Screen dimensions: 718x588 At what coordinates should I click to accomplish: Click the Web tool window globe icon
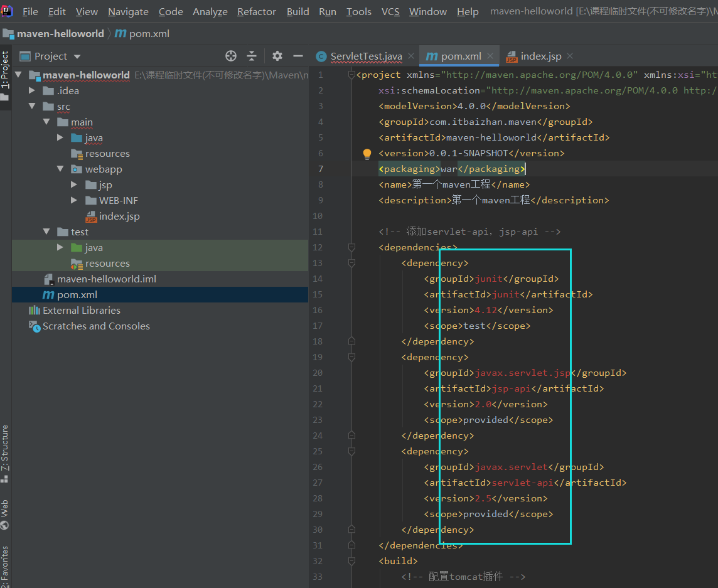point(5,525)
